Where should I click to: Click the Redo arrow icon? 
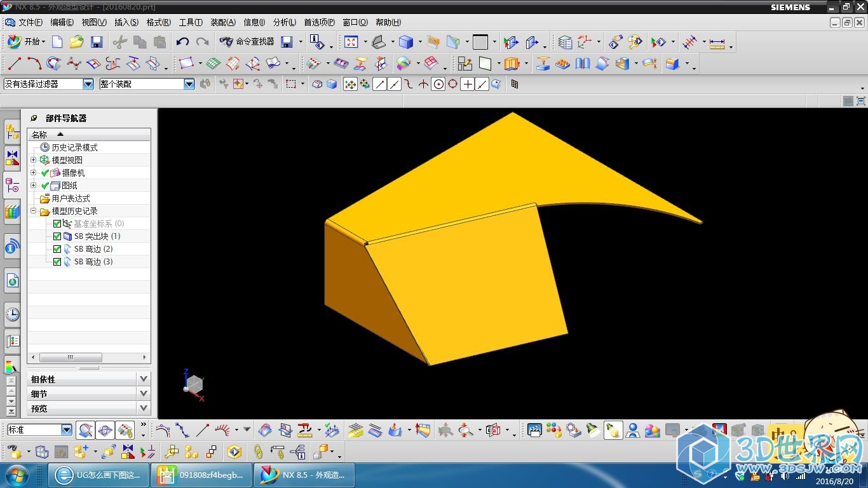(x=202, y=42)
